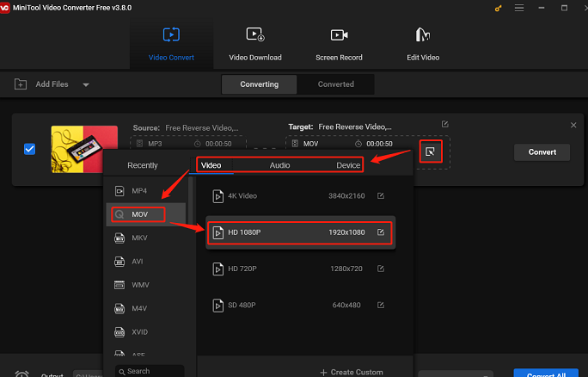Uncheck the video file checkbox
Screen dimensions: 588x377
click(x=29, y=149)
